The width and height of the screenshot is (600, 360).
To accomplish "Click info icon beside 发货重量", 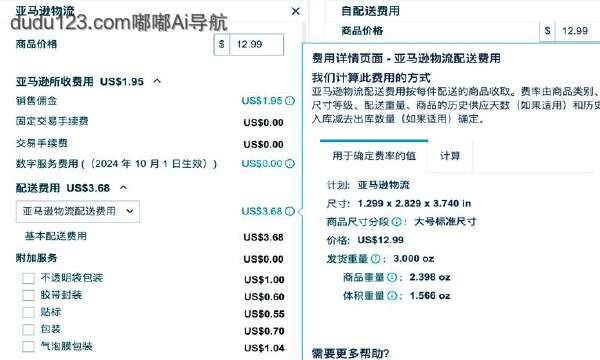I will click(376, 259).
